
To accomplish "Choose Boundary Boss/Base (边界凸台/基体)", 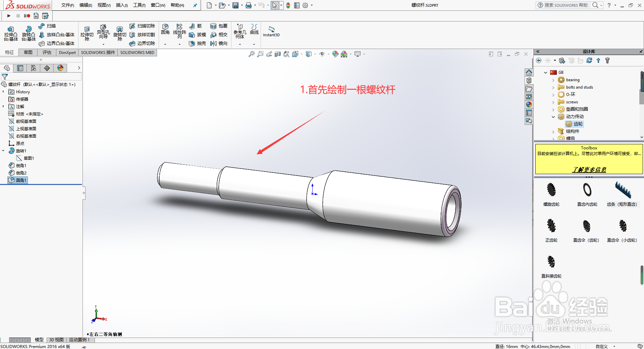I will pyautogui.click(x=57, y=43).
